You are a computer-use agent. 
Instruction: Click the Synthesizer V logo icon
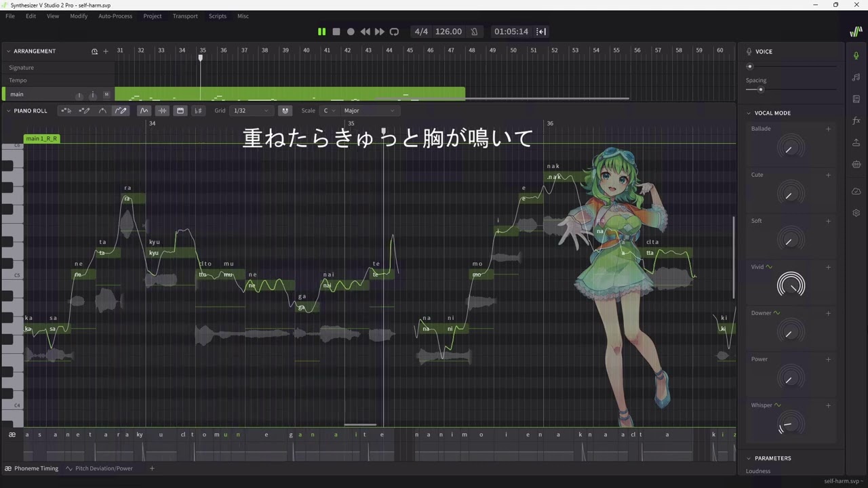856,32
